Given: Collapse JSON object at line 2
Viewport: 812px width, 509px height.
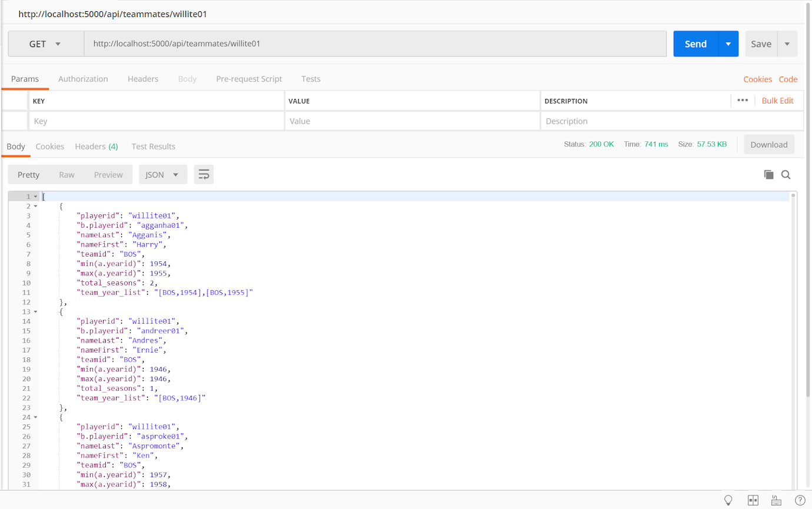Looking at the screenshot, I should pyautogui.click(x=35, y=206).
